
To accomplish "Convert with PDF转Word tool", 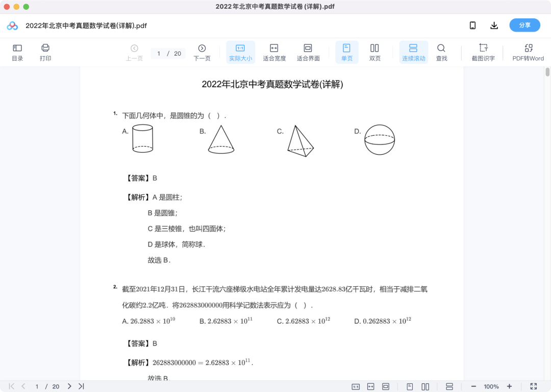I will (x=528, y=53).
